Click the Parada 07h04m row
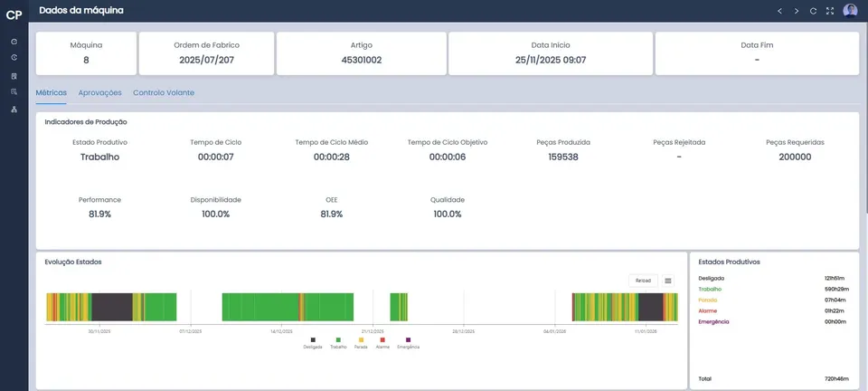This screenshot has width=868, height=391. pyautogui.click(x=773, y=300)
